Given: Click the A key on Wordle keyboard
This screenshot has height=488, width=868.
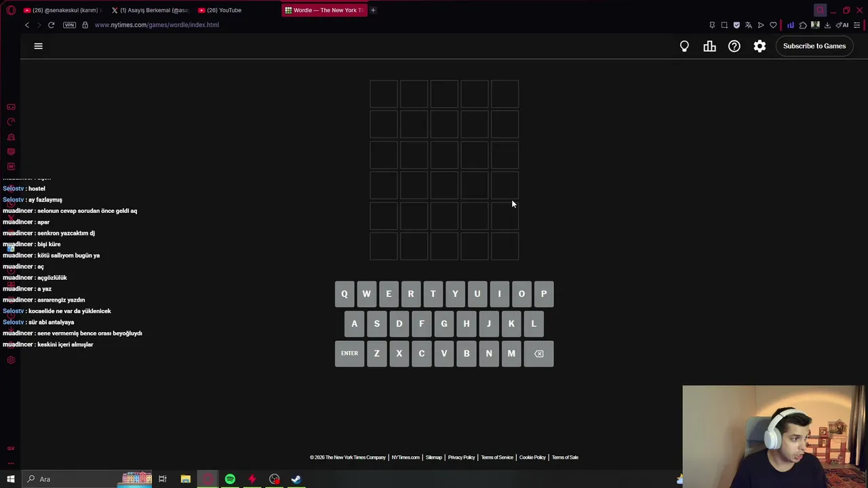Looking at the screenshot, I should tap(354, 324).
